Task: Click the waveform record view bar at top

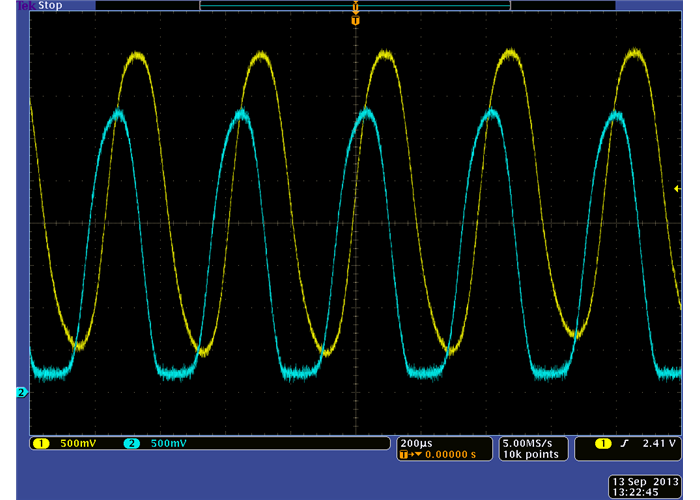Action: [355, 6]
